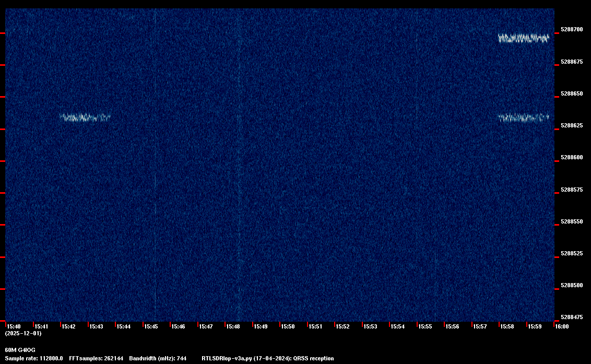Click the 15:51 time axis label
Image resolution: width=591 pixels, height=364 pixels.
pyautogui.click(x=315, y=326)
